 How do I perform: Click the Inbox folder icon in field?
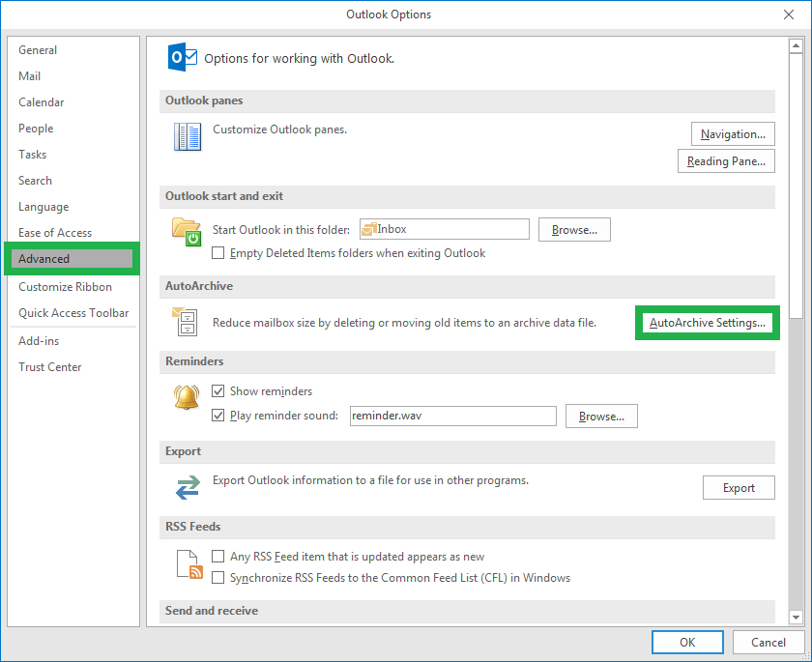(x=368, y=229)
